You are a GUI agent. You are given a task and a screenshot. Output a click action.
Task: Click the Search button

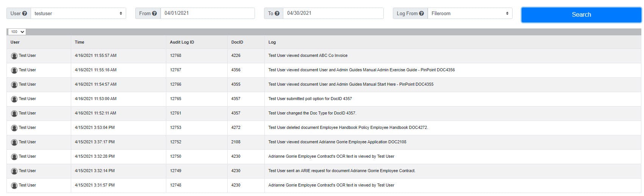[x=581, y=14]
